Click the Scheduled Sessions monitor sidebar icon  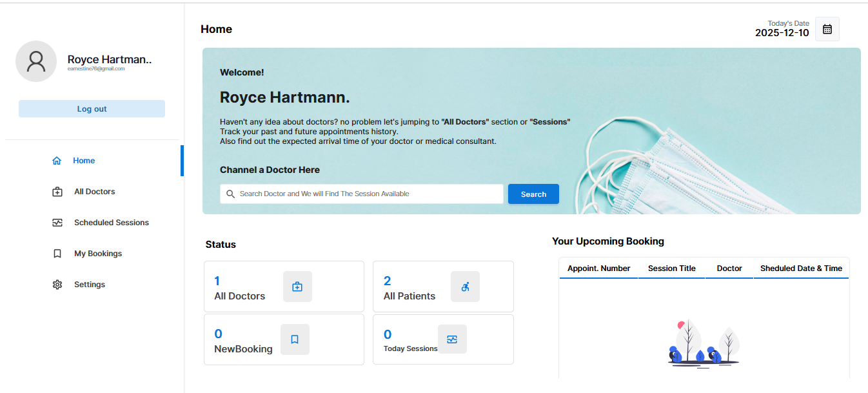[57, 223]
